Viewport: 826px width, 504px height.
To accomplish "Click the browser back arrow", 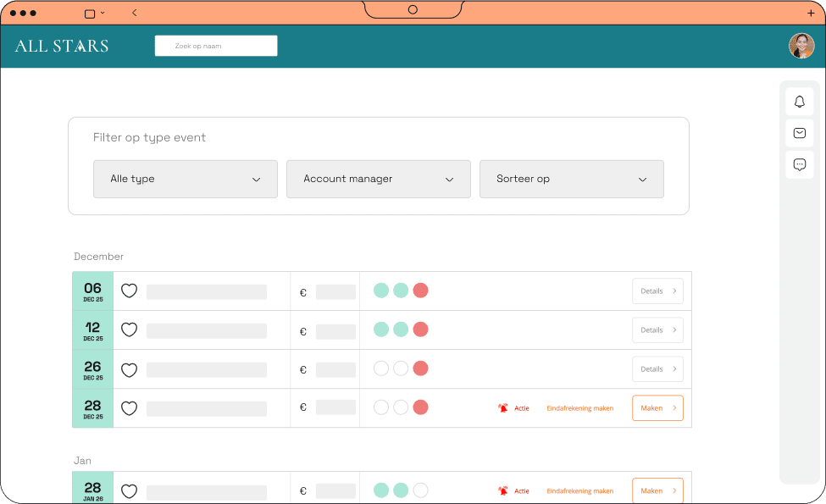I will 135,13.
